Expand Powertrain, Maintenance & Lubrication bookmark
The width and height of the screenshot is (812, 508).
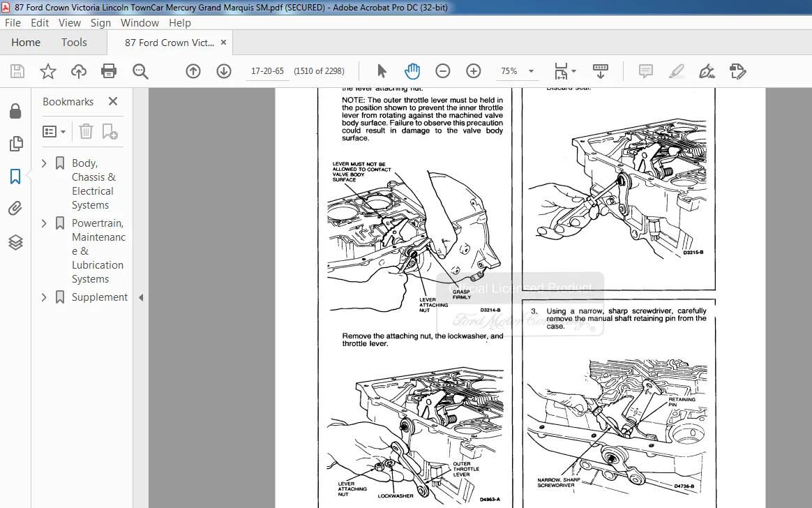click(x=44, y=223)
